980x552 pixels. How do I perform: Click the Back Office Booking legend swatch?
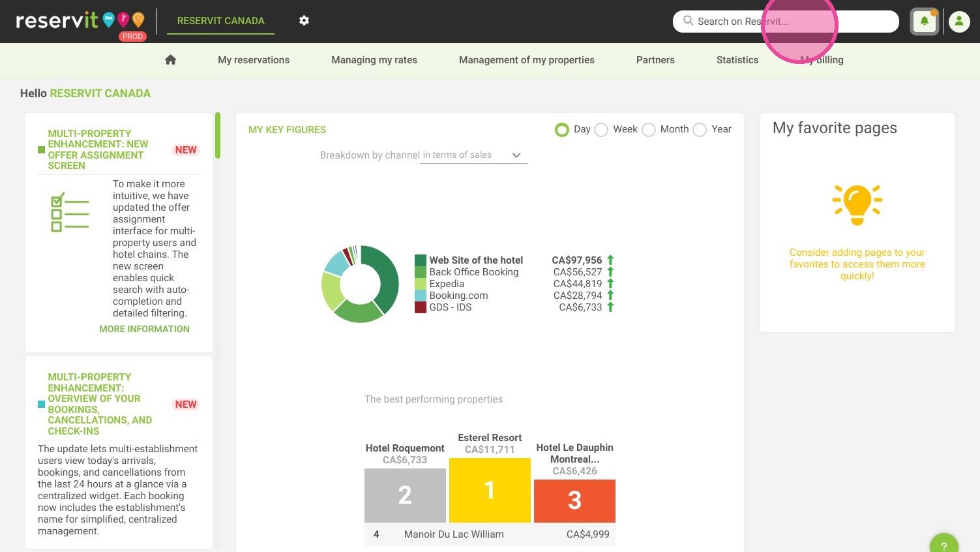[421, 271]
